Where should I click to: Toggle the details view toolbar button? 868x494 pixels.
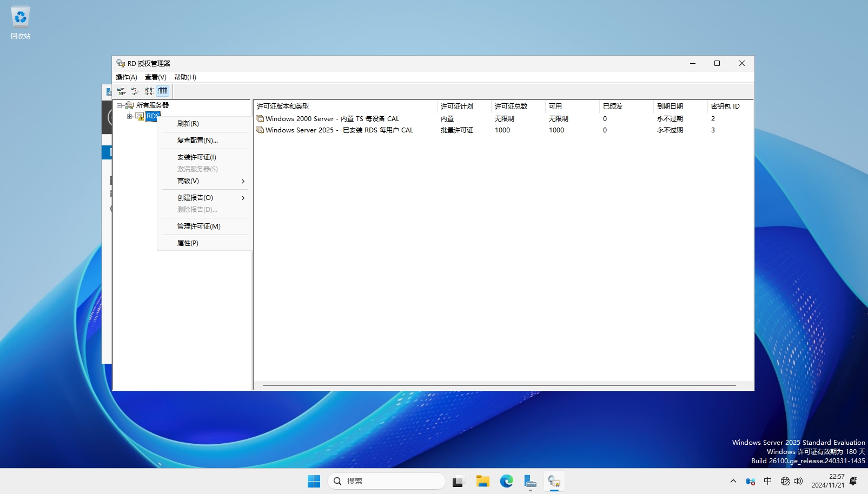[x=163, y=91]
